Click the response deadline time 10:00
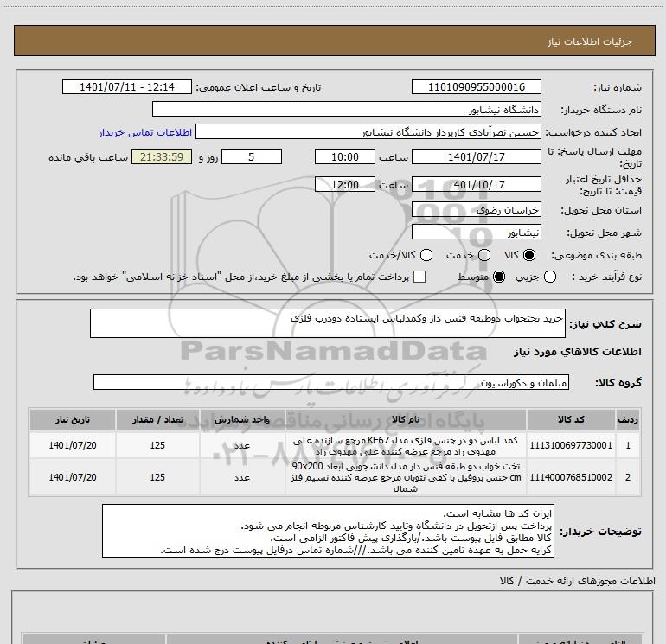666x644 pixels. coord(345,156)
